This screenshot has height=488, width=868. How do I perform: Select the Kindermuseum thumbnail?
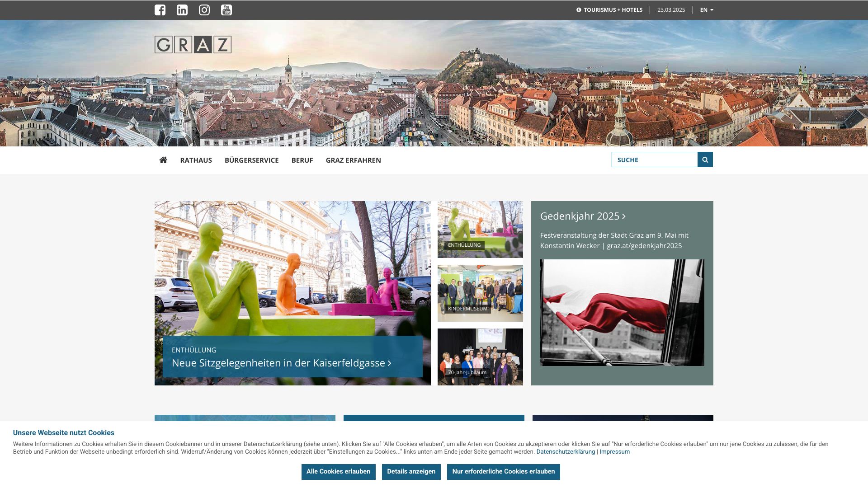click(480, 293)
